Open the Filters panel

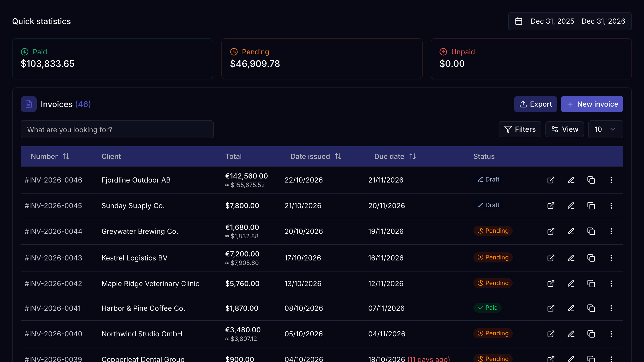point(520,129)
